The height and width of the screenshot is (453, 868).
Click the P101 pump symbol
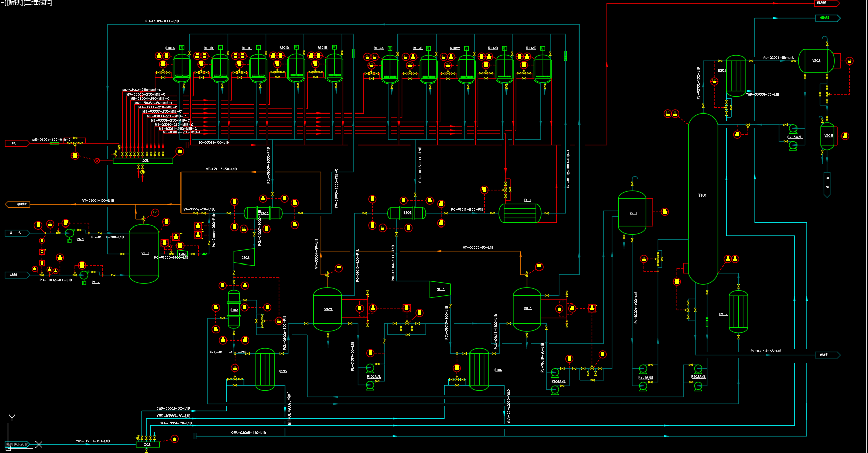coord(69,234)
